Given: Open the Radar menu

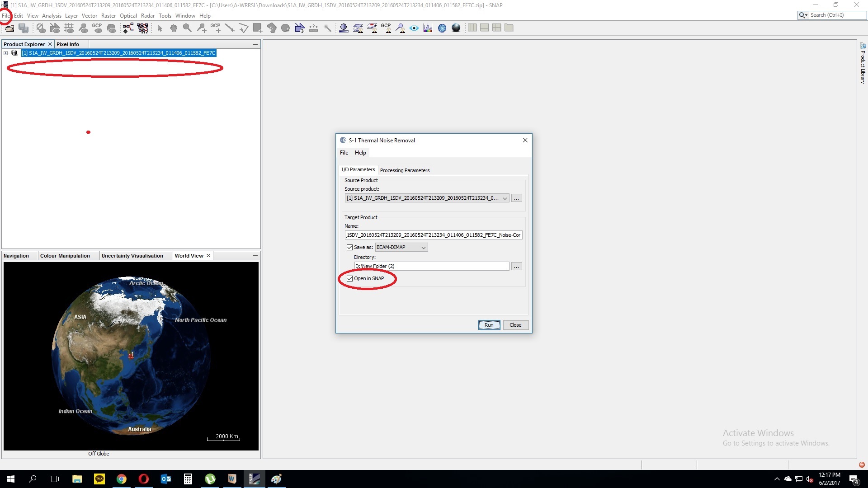Looking at the screenshot, I should 147,15.
